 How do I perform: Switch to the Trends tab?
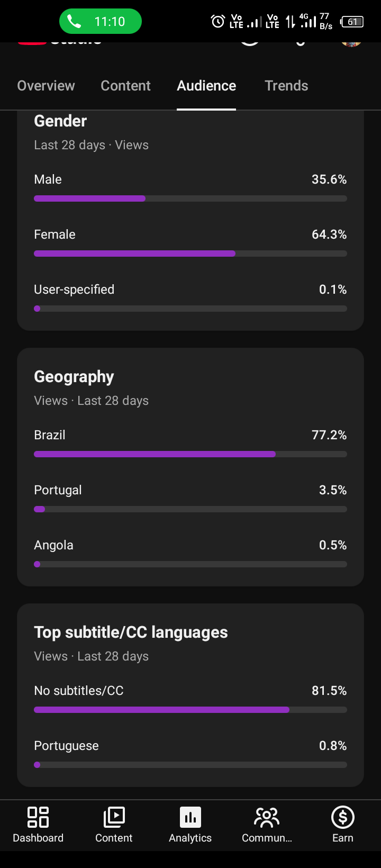pyautogui.click(x=286, y=86)
